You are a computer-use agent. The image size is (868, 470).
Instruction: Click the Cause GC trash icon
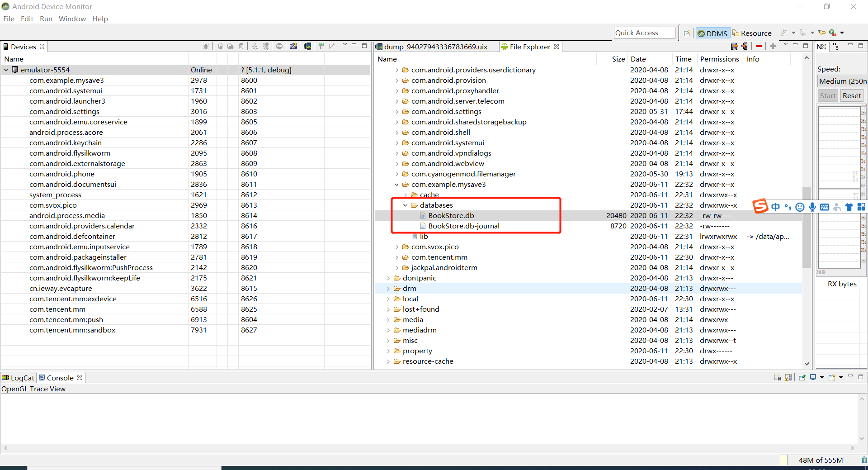pyautogui.click(x=241, y=46)
